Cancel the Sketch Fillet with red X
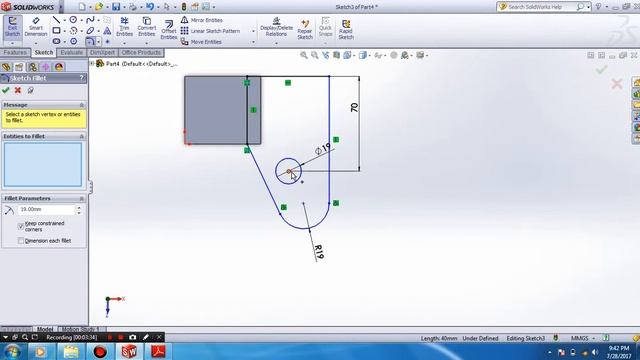 pos(18,90)
